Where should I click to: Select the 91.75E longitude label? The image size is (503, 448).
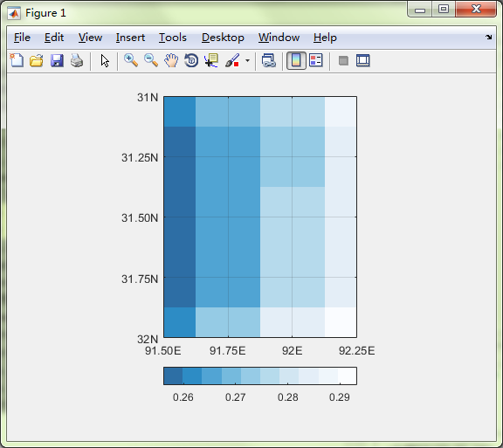[x=227, y=350]
